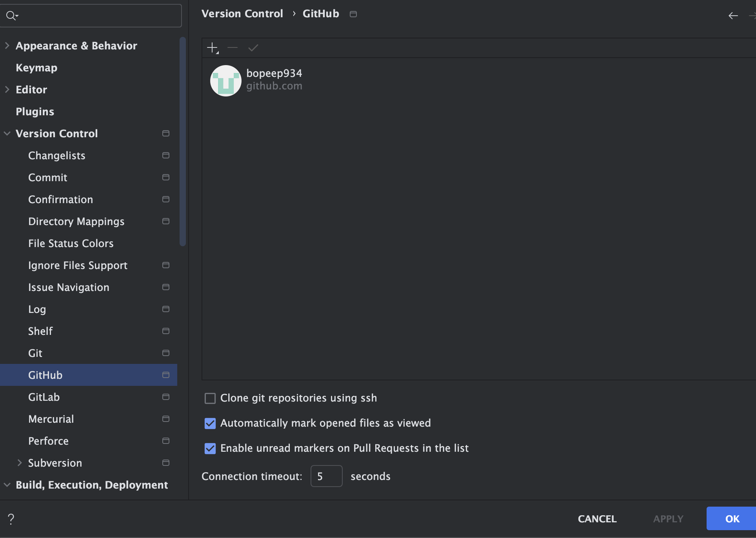Viewport: 756px width, 538px height.
Task: Click the bopeep934 account avatar
Action: (225, 80)
